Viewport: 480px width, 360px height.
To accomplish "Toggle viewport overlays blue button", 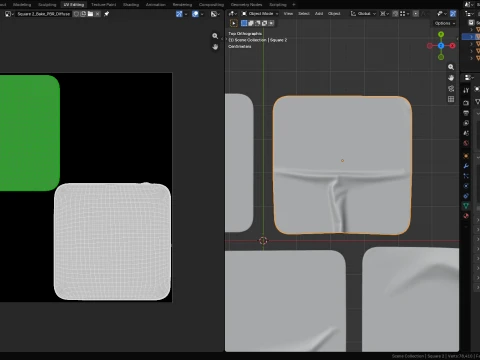I will 453,14.
